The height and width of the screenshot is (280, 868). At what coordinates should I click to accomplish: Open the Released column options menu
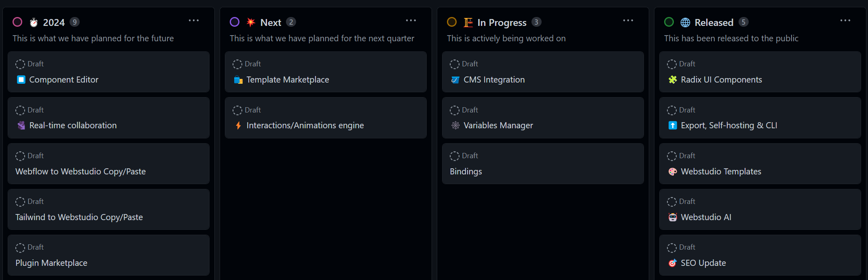(x=845, y=21)
